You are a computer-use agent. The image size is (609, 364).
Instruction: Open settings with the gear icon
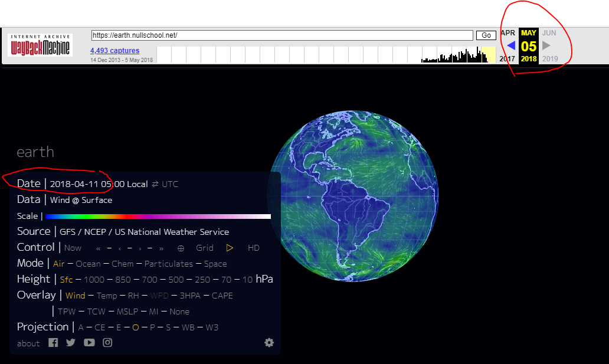pos(269,343)
